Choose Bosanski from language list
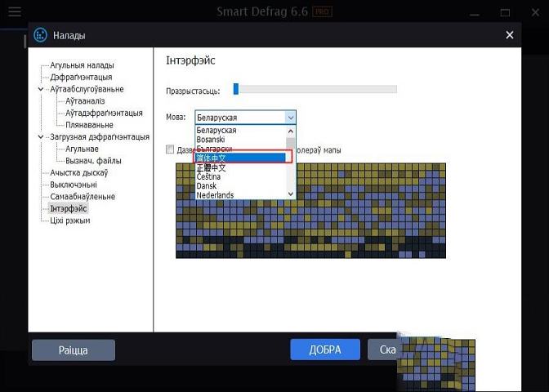The image size is (549, 392). [x=240, y=140]
